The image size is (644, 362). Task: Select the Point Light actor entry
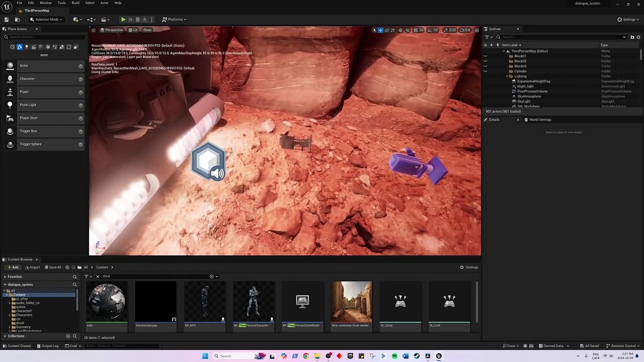(44, 105)
